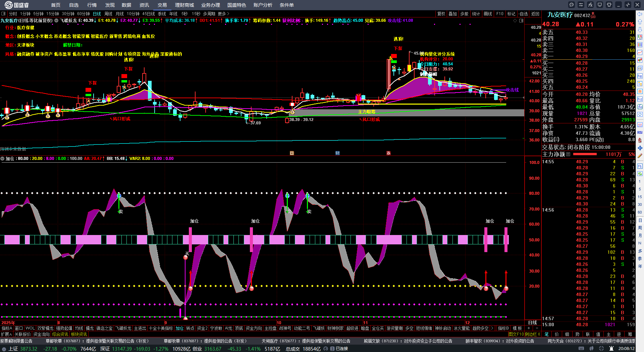Screen dimensions: 644x352
Task: Click the red 主力净额 progress bar
Action: click(x=585, y=154)
